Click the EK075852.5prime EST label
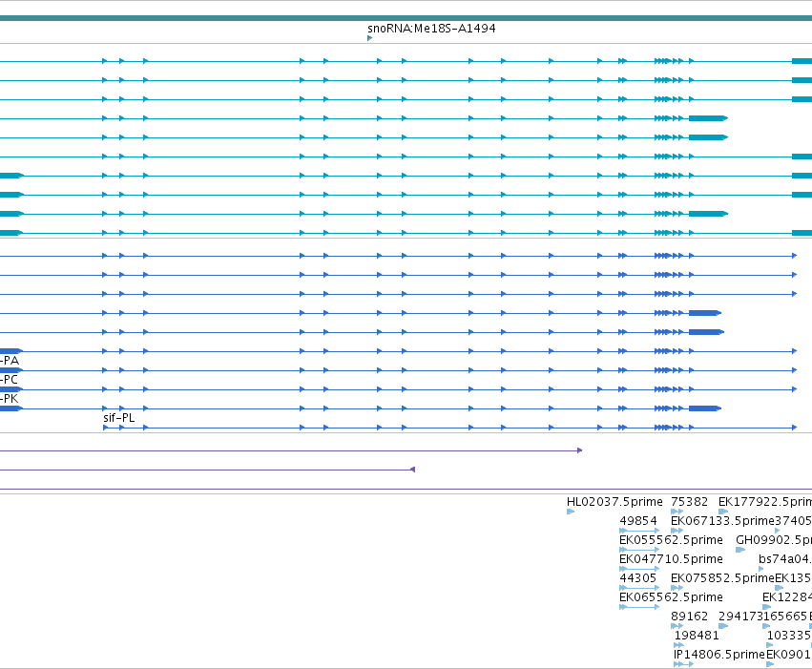This screenshot has width=812, height=669. pyautogui.click(x=722, y=578)
